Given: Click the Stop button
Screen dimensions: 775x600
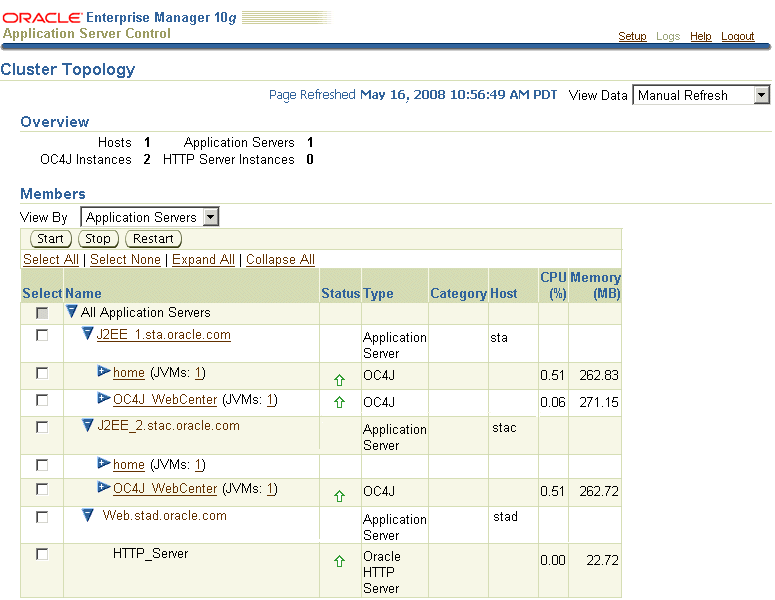Looking at the screenshot, I should [x=98, y=239].
